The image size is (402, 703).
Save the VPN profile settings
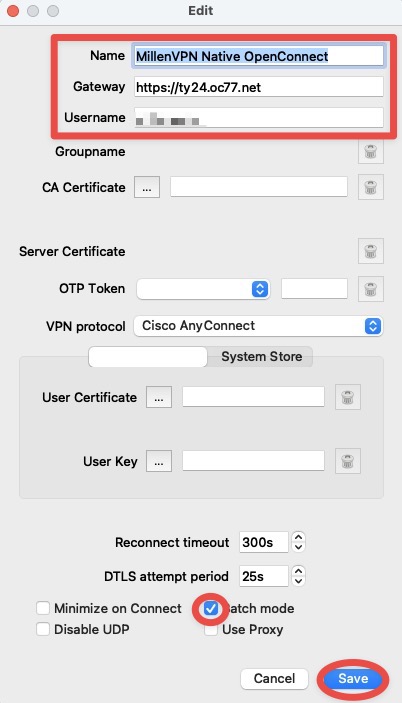(353, 679)
